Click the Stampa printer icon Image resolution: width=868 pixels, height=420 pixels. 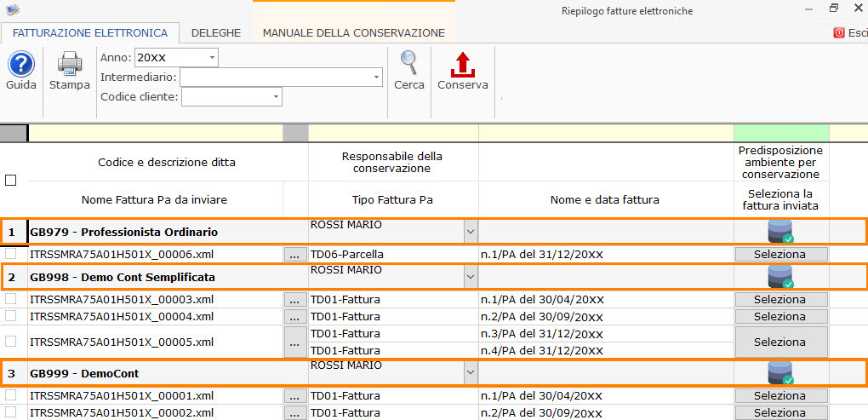point(70,64)
